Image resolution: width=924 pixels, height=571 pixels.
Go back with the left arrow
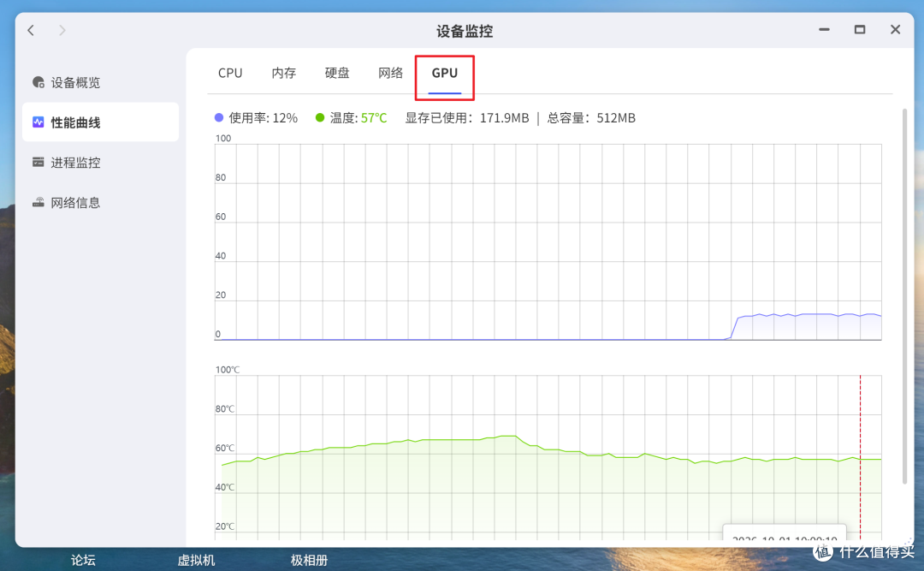(32, 30)
